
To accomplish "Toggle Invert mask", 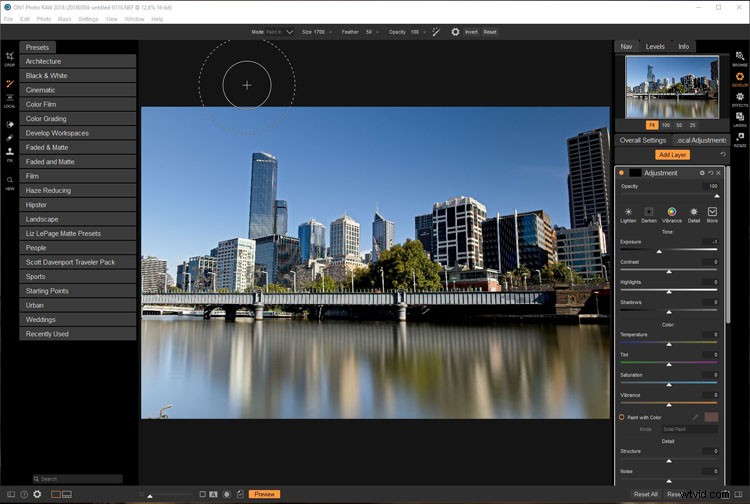I will coord(471,32).
